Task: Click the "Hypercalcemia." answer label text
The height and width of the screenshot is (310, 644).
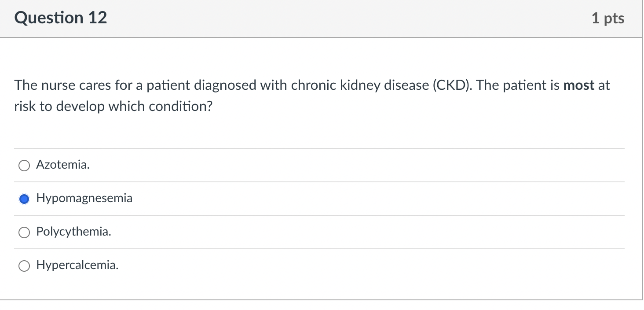Action: (77, 266)
